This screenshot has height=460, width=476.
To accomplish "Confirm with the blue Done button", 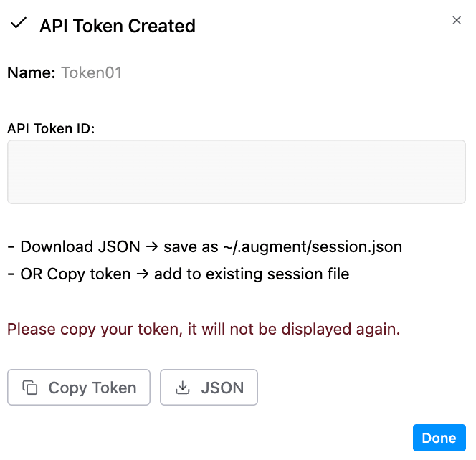I will [439, 438].
